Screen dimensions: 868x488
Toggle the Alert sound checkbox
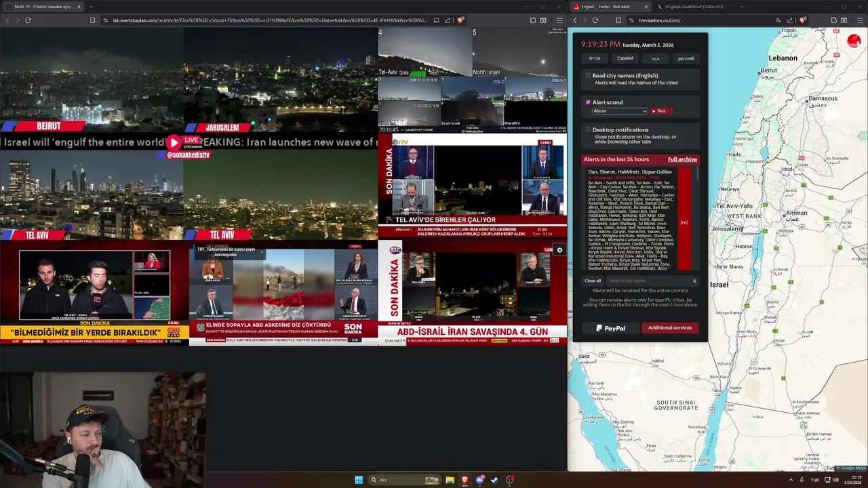pos(588,102)
